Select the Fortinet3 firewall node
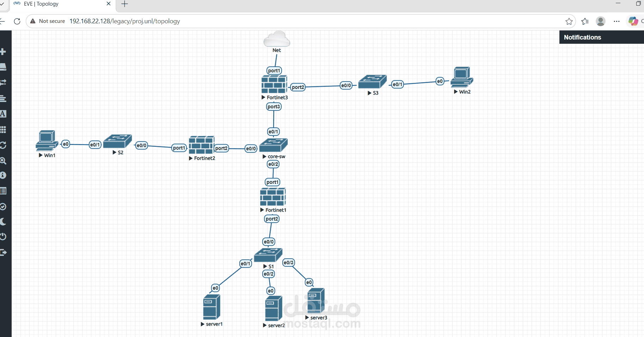The width and height of the screenshot is (644, 337). coord(274,84)
